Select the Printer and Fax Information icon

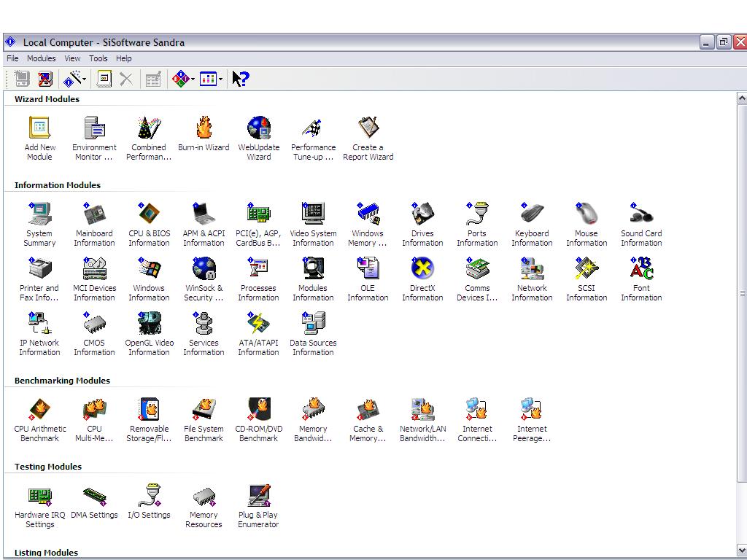point(39,279)
